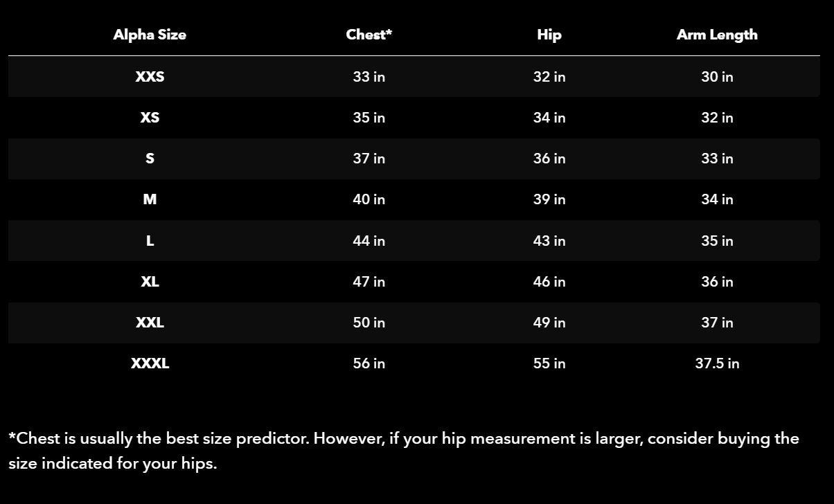This screenshot has height=504, width=834.
Task: Click the XXS size label
Action: coord(150,77)
